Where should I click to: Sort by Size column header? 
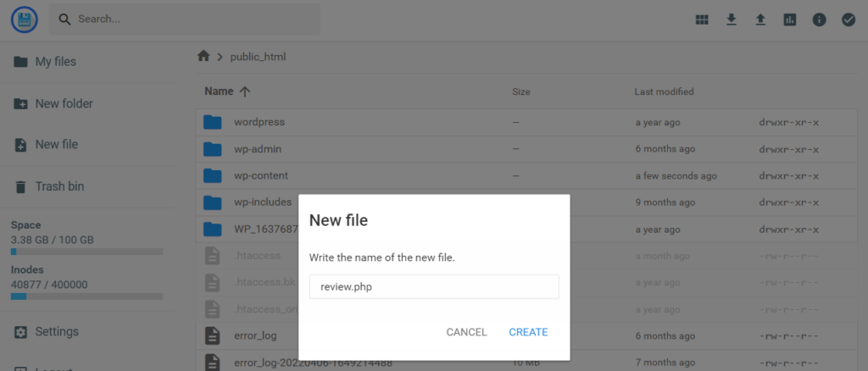point(521,91)
